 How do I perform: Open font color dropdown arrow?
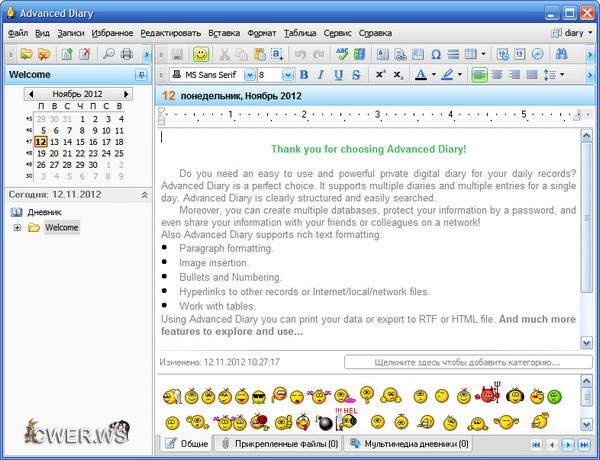click(433, 75)
